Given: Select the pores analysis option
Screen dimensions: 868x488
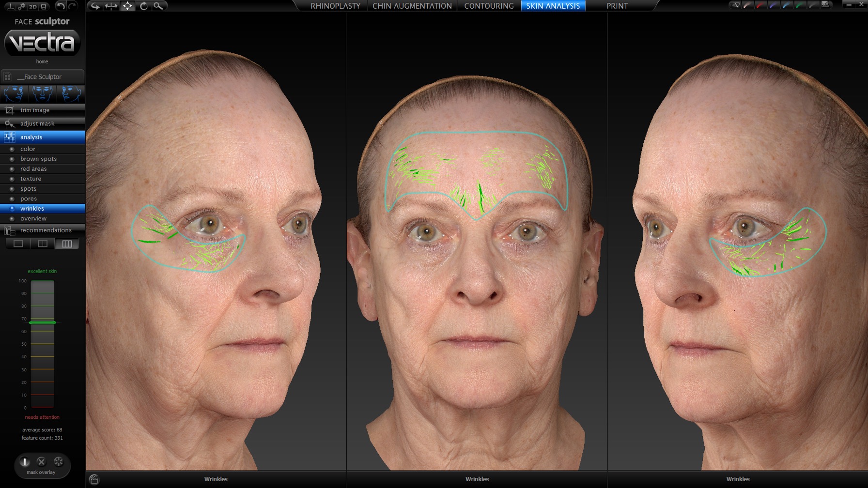Looking at the screenshot, I should (29, 198).
